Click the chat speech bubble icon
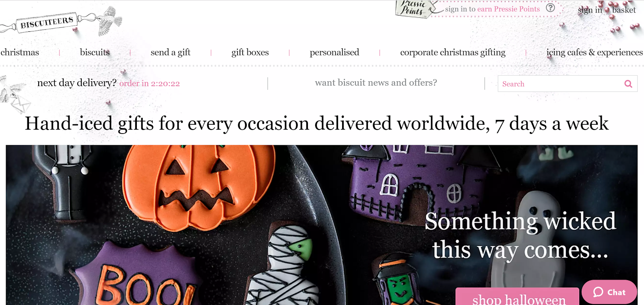This screenshot has height=305, width=644. coord(599,292)
